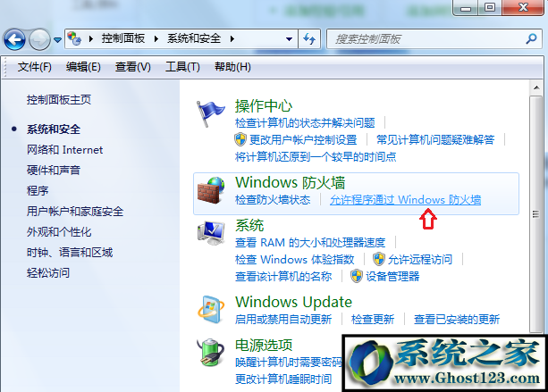Click the Action Center flag icon
Image resolution: width=548 pixels, height=392 pixels.
tap(210, 113)
